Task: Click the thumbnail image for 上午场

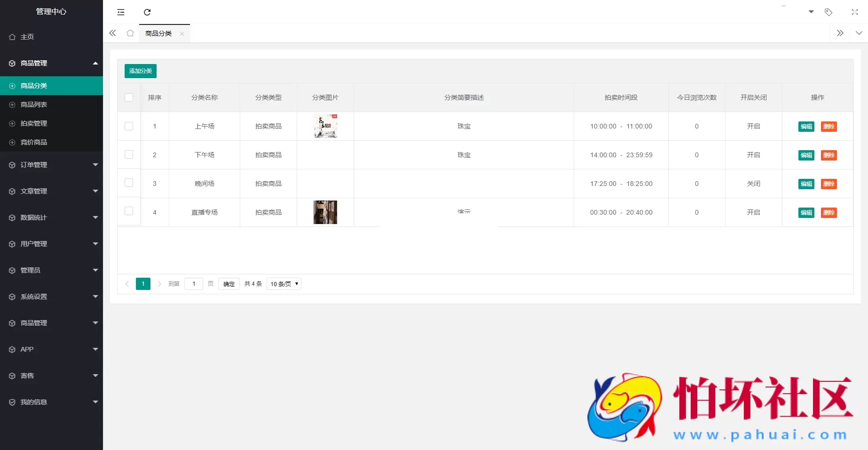Action: click(325, 126)
